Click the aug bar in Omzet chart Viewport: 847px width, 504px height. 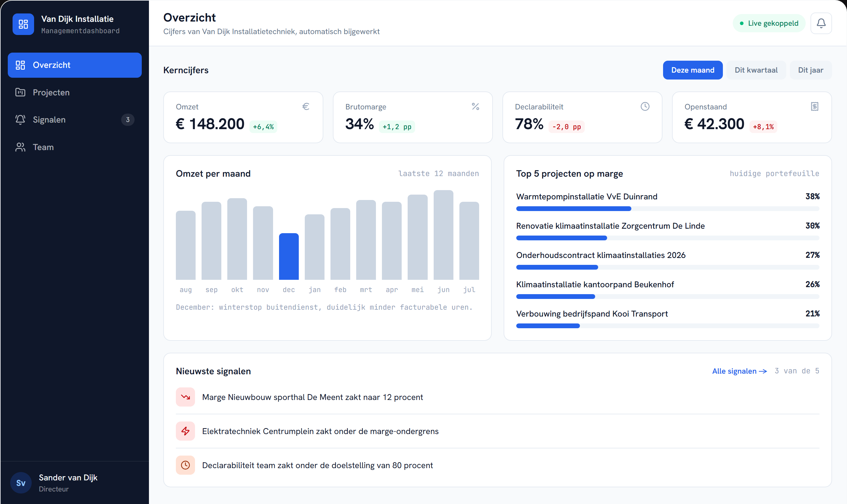(x=185, y=245)
